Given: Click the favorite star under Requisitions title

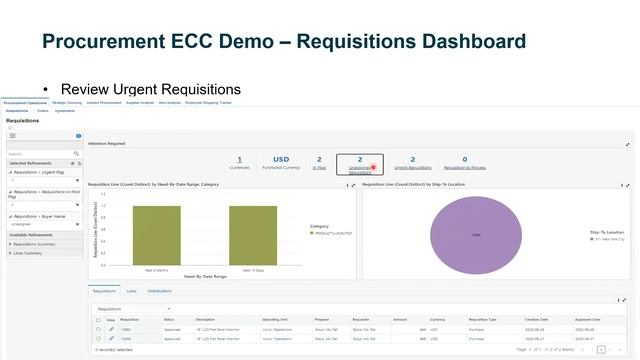Looking at the screenshot, I should coord(10,128).
